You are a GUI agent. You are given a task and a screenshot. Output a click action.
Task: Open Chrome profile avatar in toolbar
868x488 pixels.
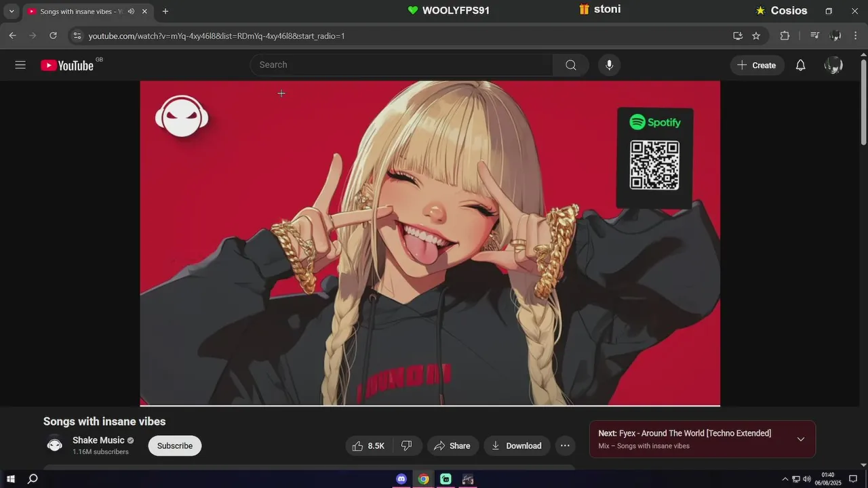click(835, 36)
